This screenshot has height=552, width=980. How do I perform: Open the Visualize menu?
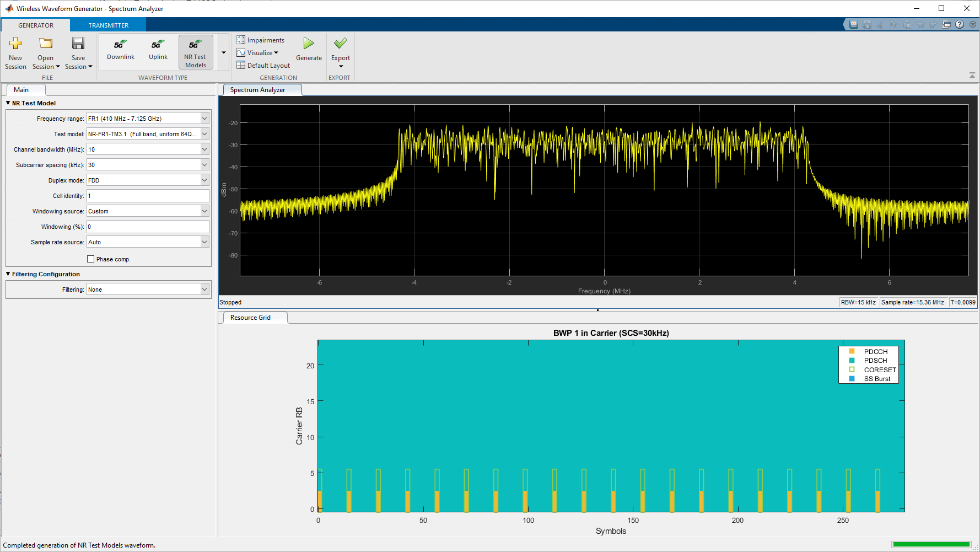pyautogui.click(x=258, y=53)
